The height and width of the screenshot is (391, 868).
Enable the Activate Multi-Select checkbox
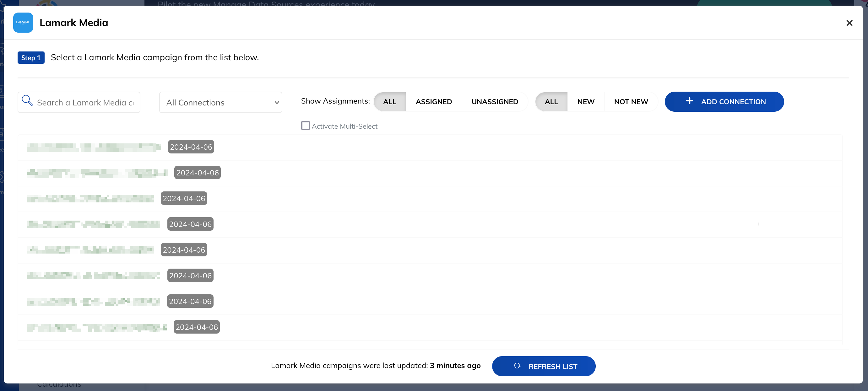pos(305,126)
